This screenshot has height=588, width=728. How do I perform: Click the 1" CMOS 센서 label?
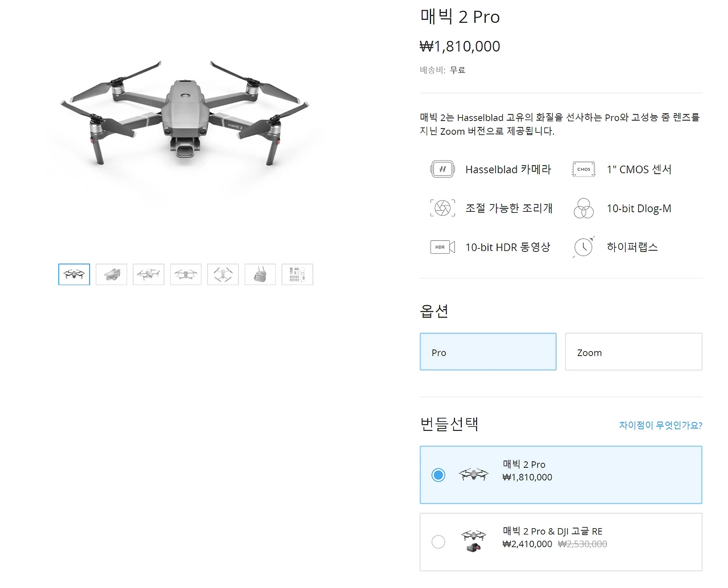pos(639,169)
